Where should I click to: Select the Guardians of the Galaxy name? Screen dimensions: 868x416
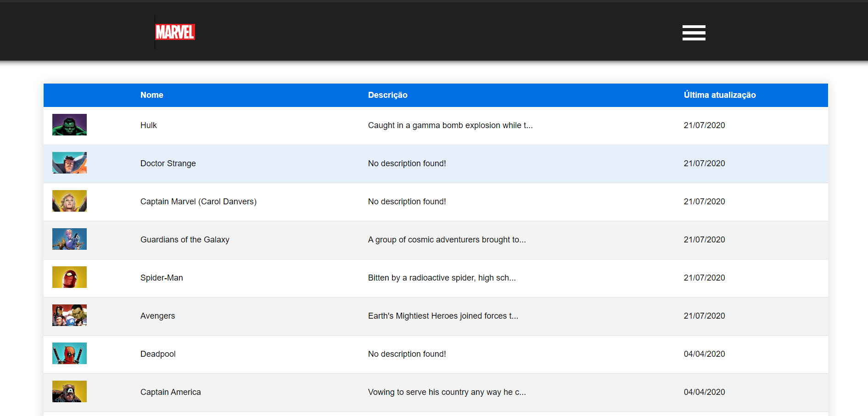click(185, 240)
